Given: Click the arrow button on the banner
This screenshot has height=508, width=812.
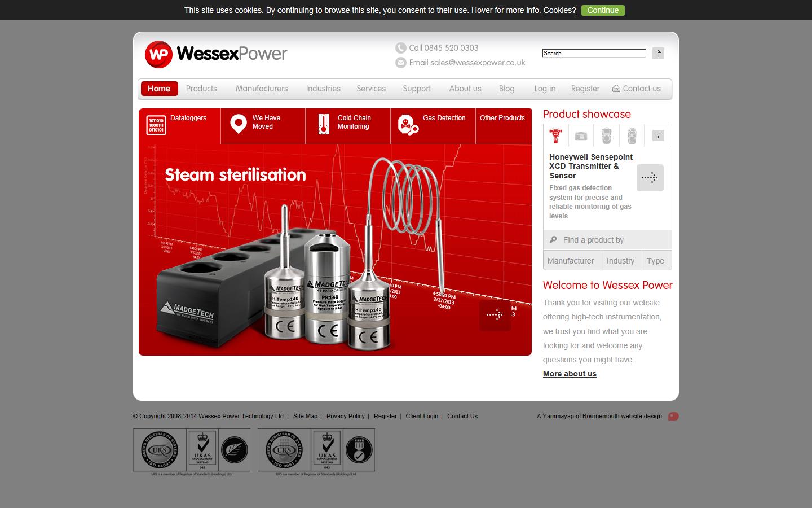Looking at the screenshot, I should tap(495, 315).
